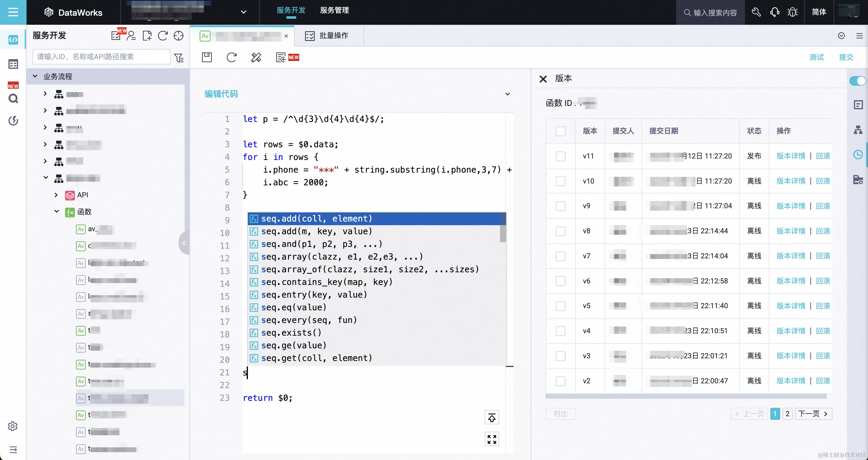The image size is (868, 460).
Task: Click the ID/name/API path search field
Action: coord(101,57)
